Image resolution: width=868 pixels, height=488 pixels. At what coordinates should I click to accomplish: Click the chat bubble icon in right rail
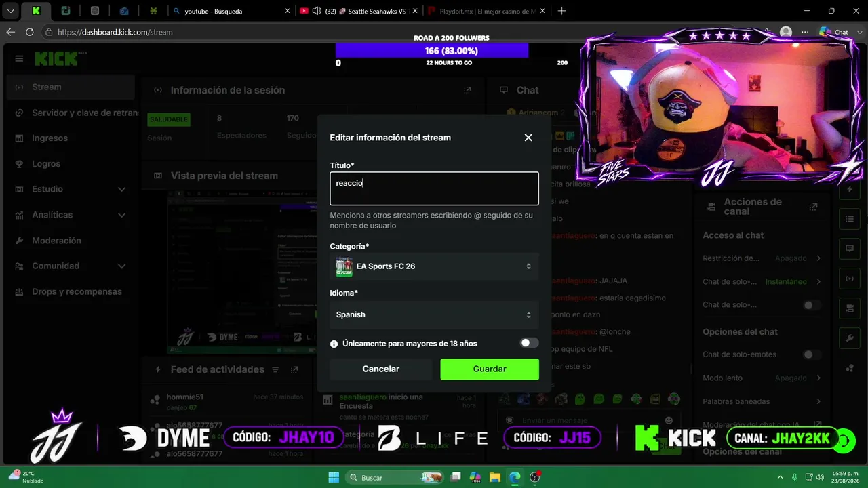click(849, 249)
